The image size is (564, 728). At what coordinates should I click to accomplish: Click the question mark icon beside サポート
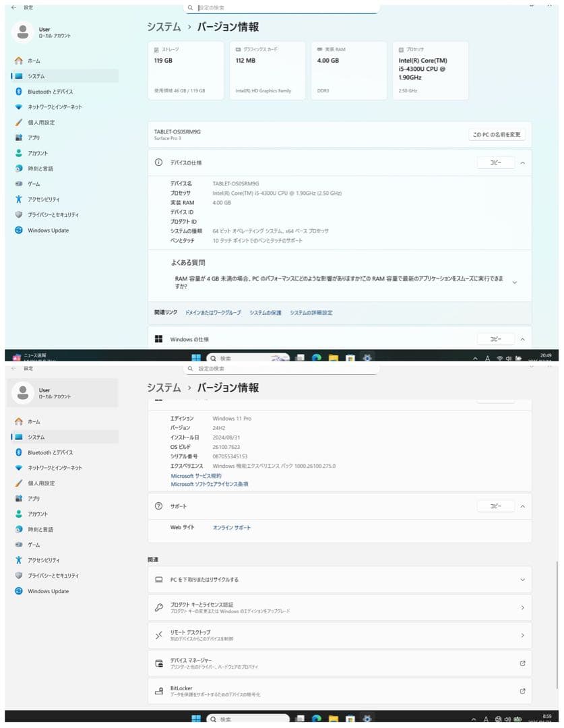click(159, 506)
